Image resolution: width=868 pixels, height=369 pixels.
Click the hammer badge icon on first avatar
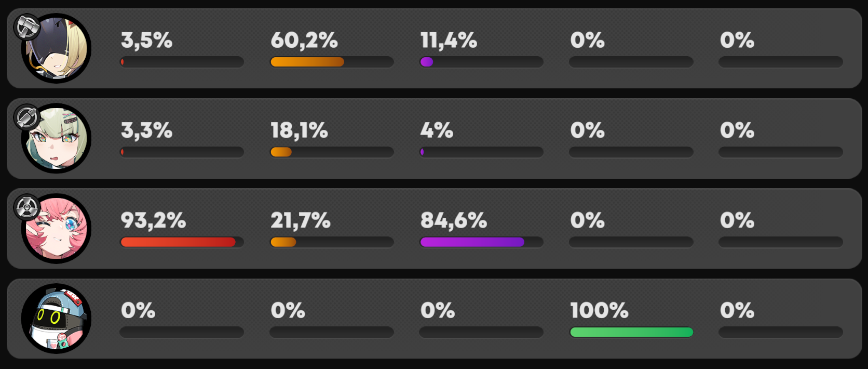coord(27,27)
